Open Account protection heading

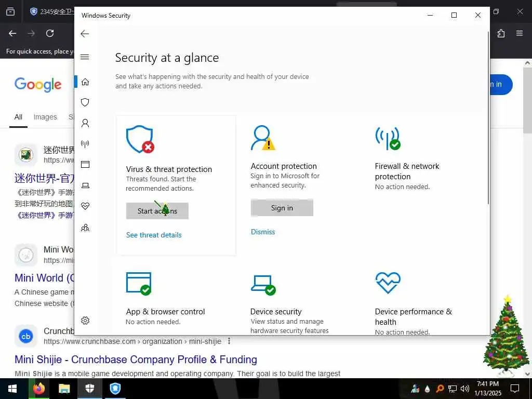coord(283,166)
